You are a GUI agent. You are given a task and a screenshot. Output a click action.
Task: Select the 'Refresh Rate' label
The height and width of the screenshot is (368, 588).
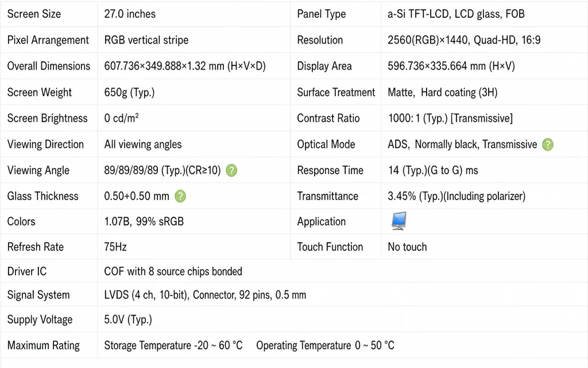(x=36, y=247)
